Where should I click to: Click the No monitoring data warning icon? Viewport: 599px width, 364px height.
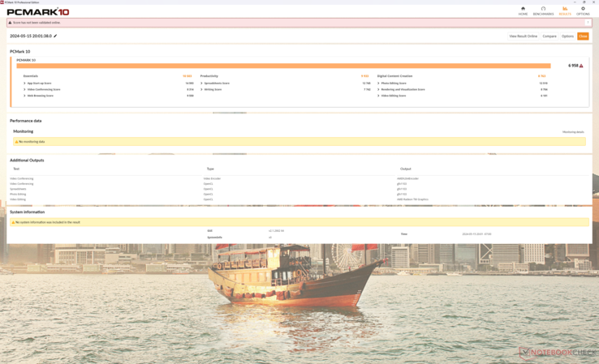[x=16, y=142]
